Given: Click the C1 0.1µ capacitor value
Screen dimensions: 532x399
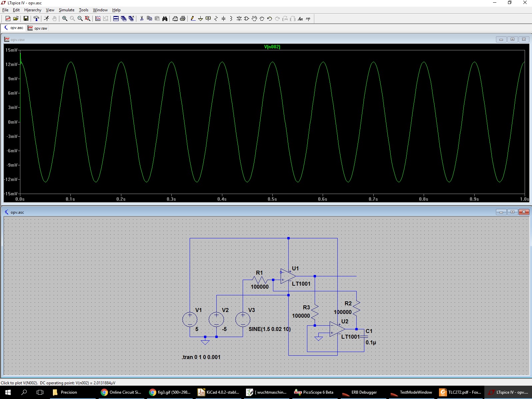Looking at the screenshot, I should point(371,342).
